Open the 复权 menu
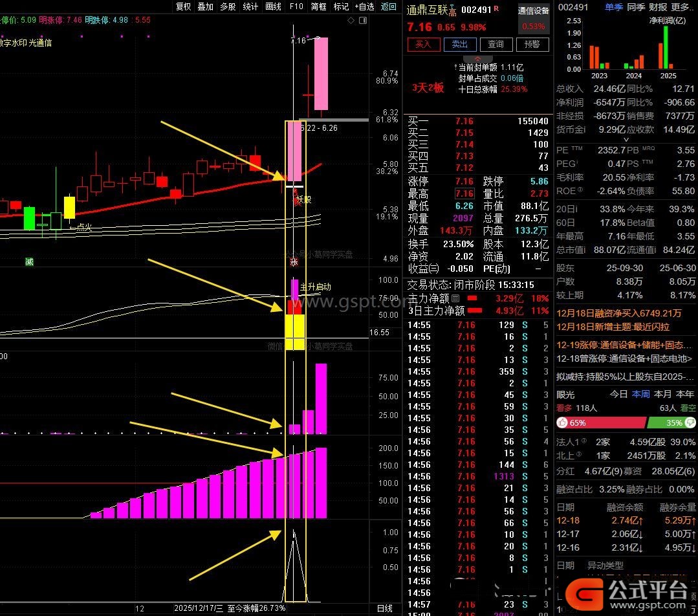The width and height of the screenshot is (698, 616). (x=184, y=6)
